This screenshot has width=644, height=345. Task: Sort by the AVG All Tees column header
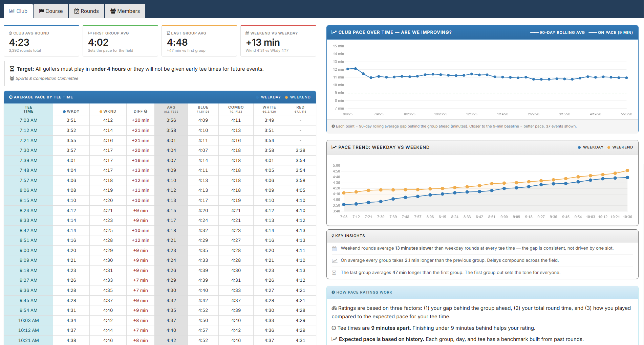[x=171, y=109]
